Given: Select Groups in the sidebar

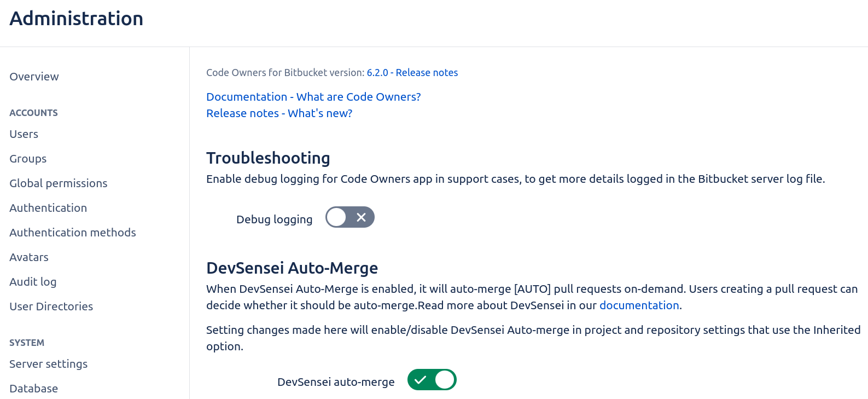Looking at the screenshot, I should 28,159.
